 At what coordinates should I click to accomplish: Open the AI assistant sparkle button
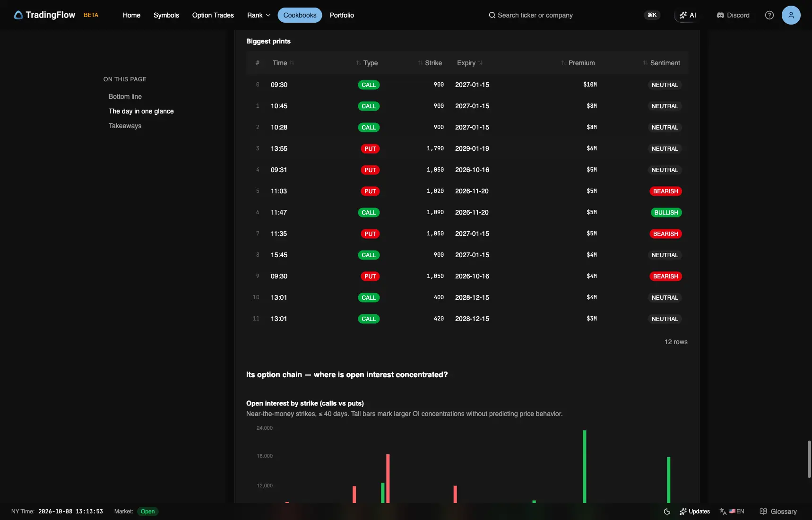click(688, 15)
